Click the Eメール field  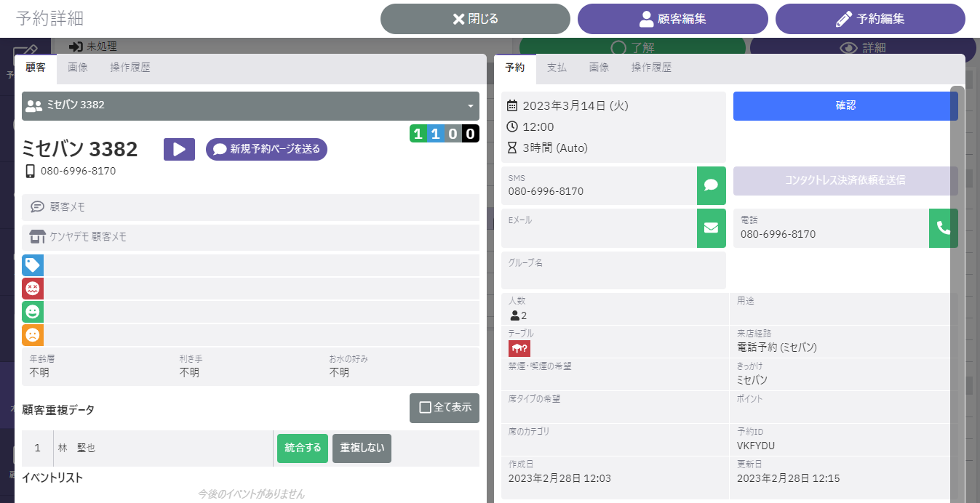[599, 228]
